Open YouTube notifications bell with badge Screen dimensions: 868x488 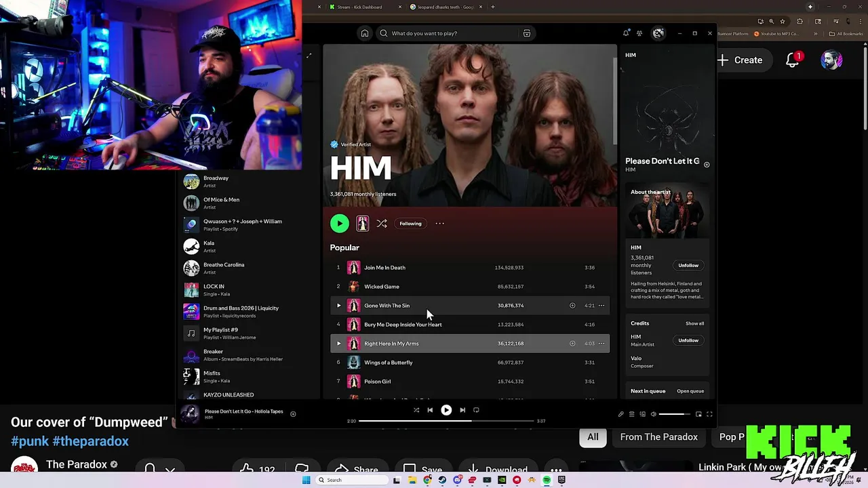pos(793,60)
